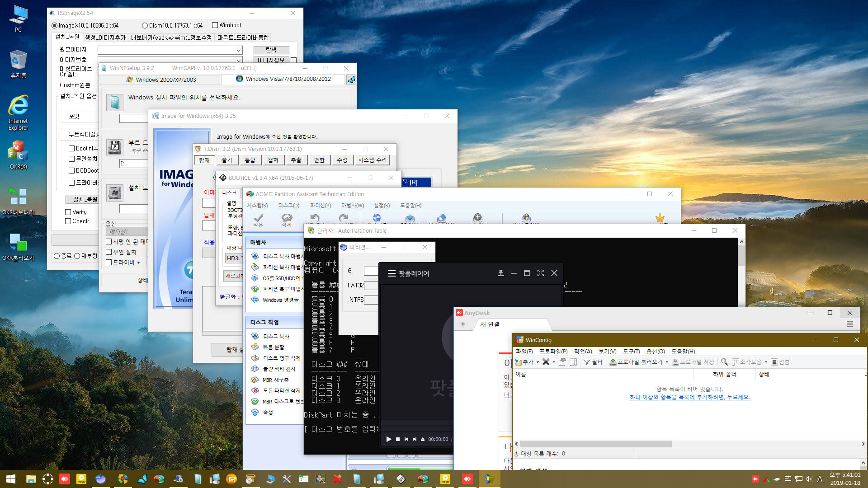Switch to 생성_이미지추가 tab in RSImageX
The image size is (868, 488).
105,38
